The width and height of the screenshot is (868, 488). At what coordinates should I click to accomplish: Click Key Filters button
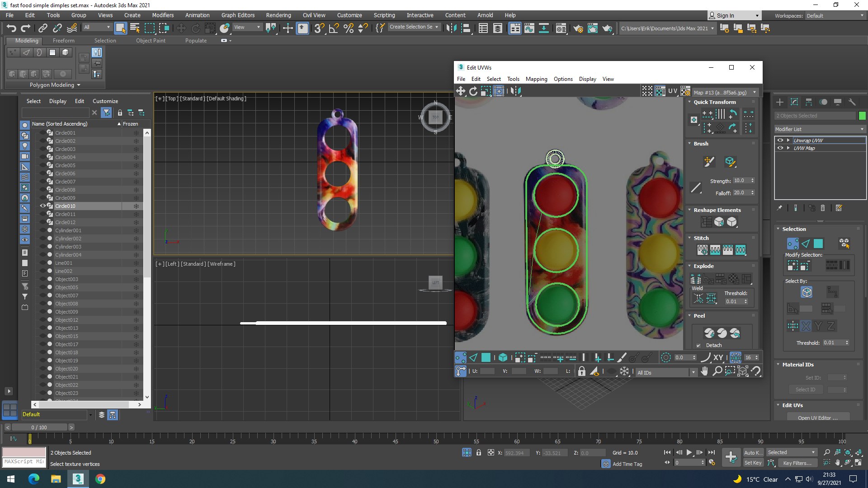point(797,463)
